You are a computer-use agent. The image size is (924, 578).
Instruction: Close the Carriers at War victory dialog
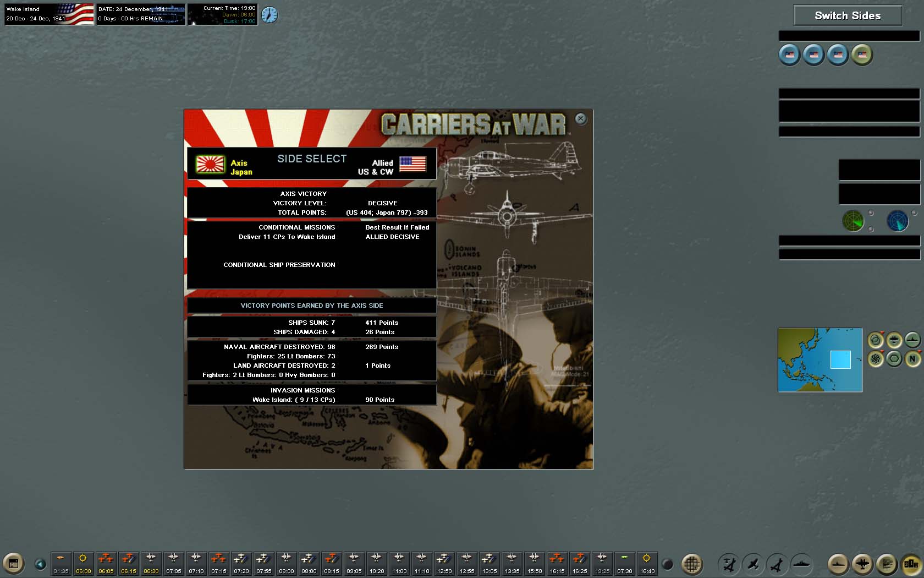[x=581, y=118]
